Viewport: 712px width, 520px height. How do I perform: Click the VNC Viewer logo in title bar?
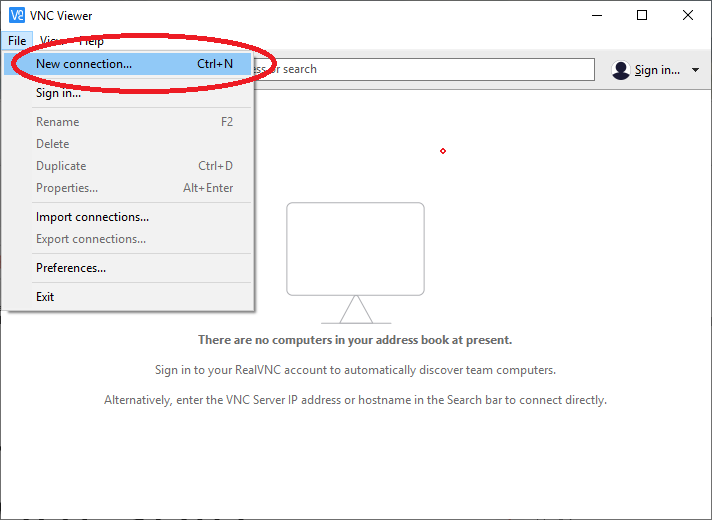click(17, 15)
